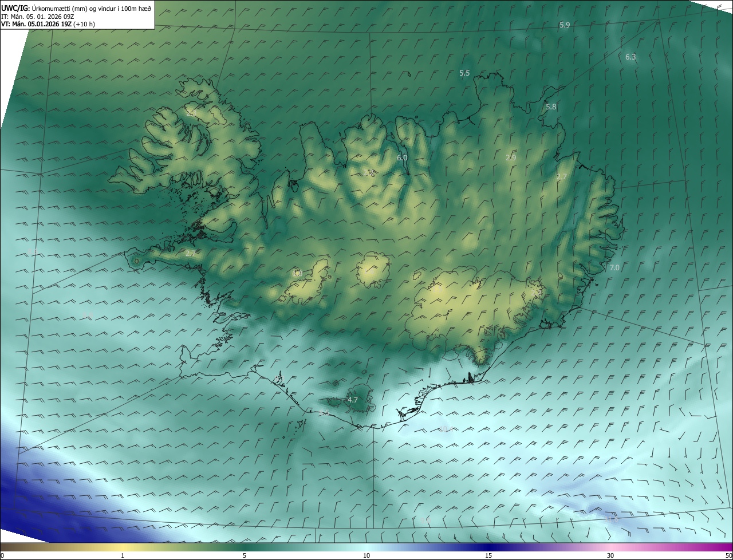Image resolution: width=733 pixels, height=560 pixels.
Task: Click the 5.9 value label on the map
Action: point(565,25)
